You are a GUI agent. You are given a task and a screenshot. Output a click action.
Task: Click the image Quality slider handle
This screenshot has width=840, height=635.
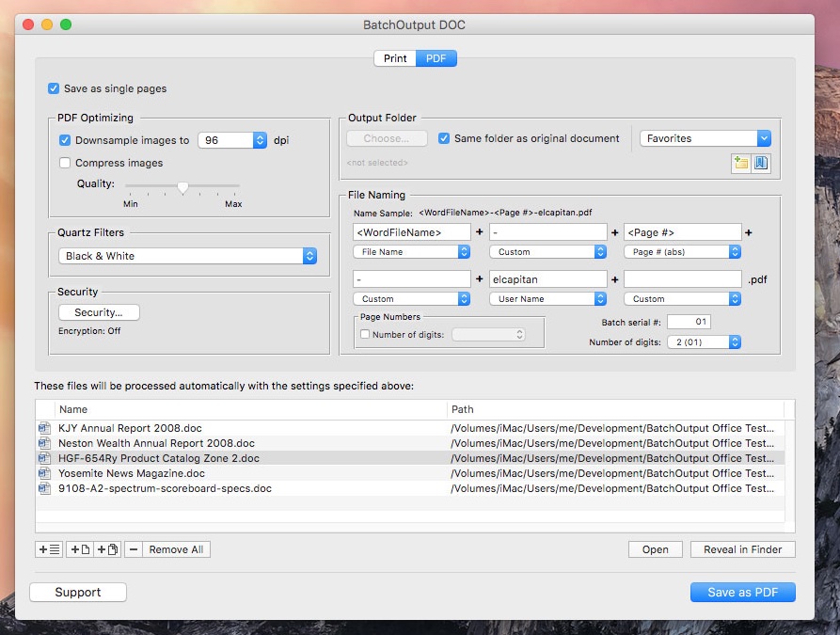tap(182, 186)
